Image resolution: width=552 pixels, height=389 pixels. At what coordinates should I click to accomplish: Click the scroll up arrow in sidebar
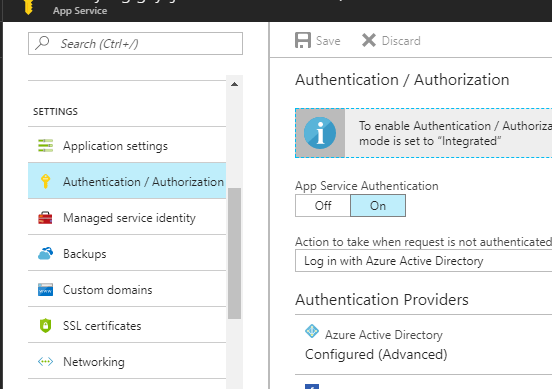(x=234, y=84)
